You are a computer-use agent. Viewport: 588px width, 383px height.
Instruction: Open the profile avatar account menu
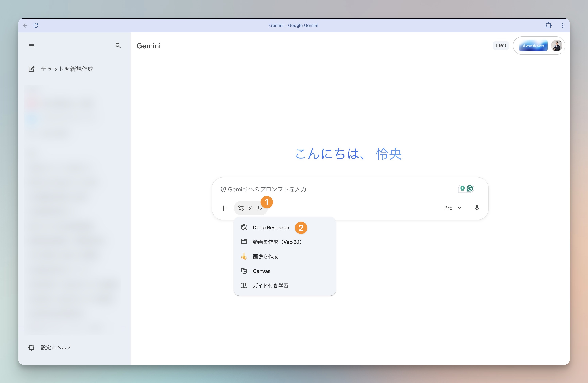click(556, 45)
